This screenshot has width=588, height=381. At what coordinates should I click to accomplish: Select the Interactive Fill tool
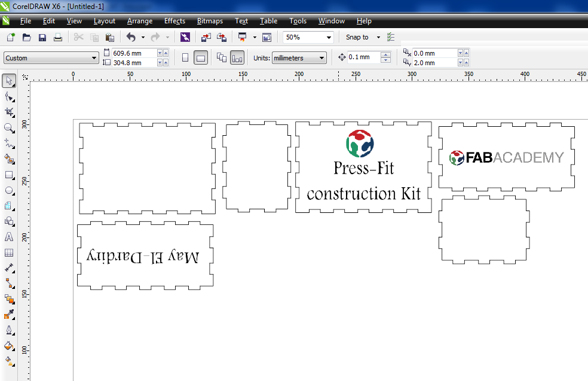9,361
